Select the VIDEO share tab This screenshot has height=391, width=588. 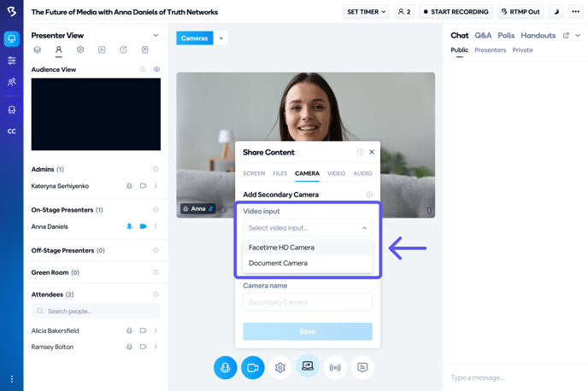336,173
